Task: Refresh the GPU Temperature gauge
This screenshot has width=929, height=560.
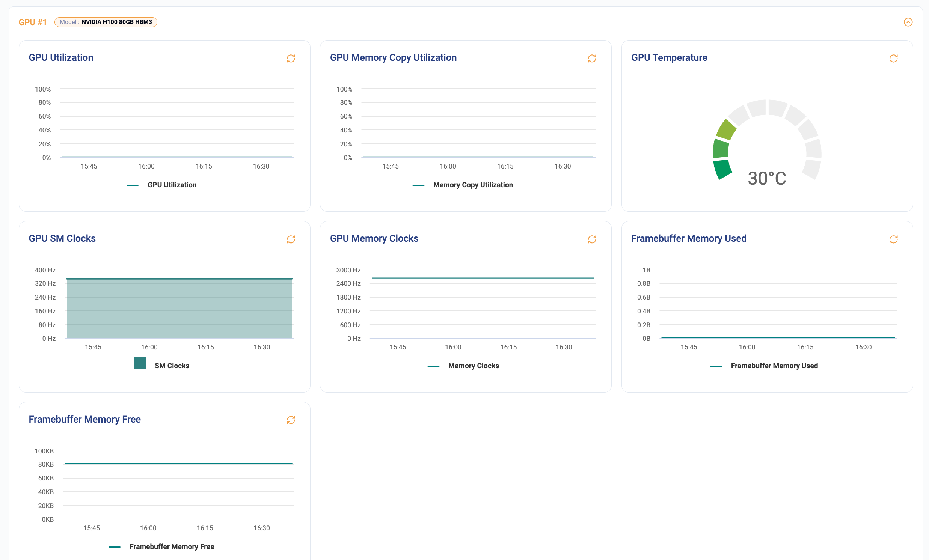Action: (x=893, y=59)
